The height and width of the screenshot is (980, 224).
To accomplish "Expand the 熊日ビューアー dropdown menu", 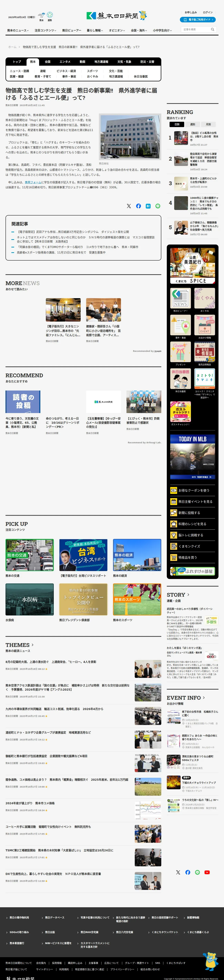I will coord(72,30).
